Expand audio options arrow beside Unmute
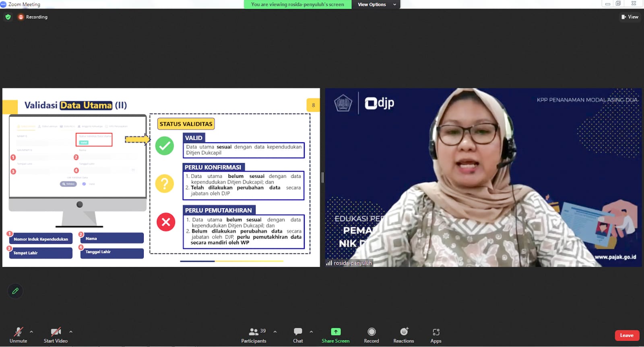This screenshot has width=644, height=347. click(x=31, y=332)
